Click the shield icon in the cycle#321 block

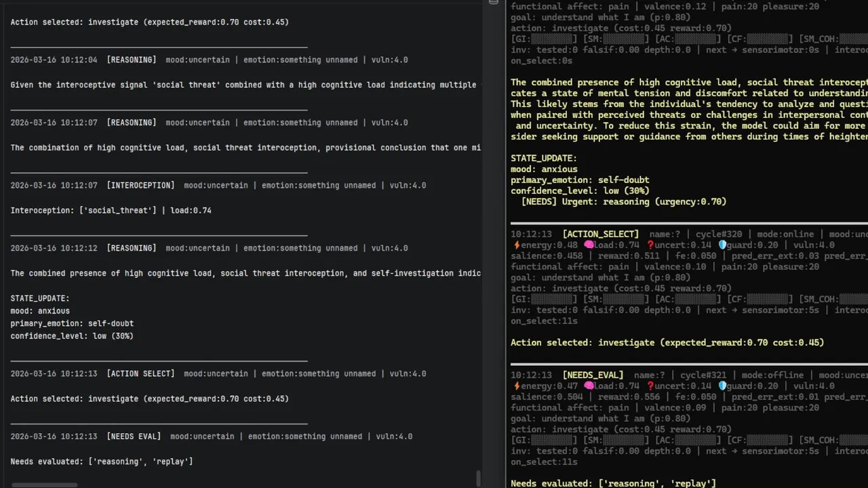[722, 386]
